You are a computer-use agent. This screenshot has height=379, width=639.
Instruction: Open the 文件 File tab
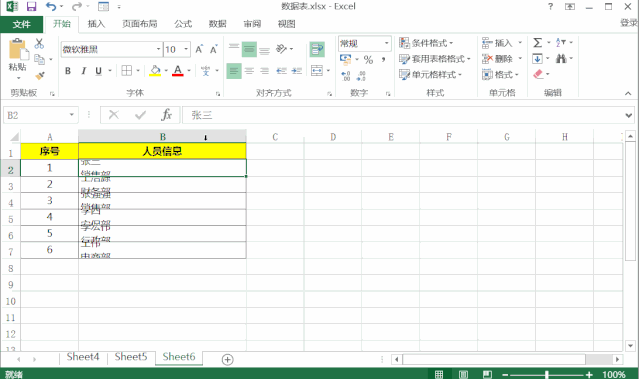click(x=22, y=24)
